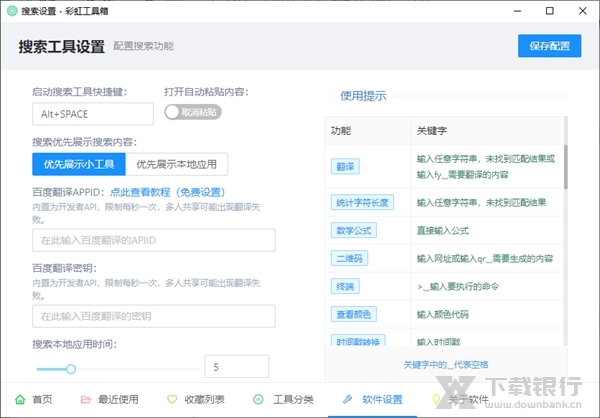The width and height of the screenshot is (600, 418).
Task: Click the Alt+SPACE hotkey field
Action: tap(93, 114)
